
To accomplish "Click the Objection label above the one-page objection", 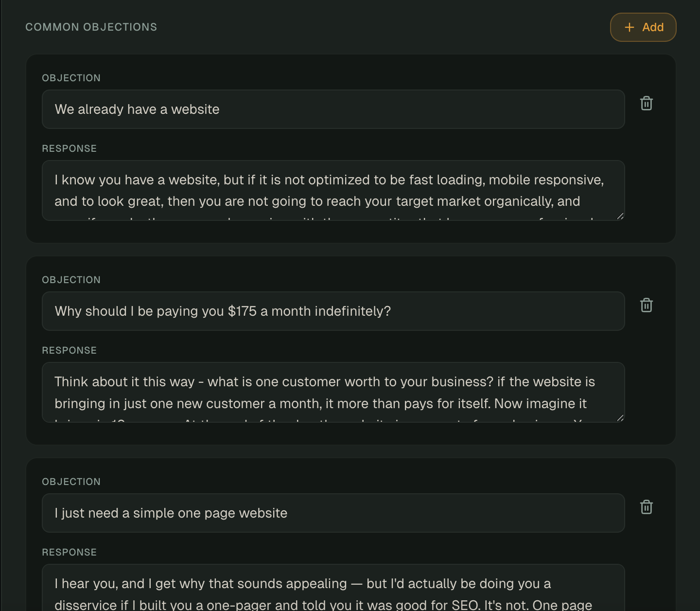I will 71,482.
